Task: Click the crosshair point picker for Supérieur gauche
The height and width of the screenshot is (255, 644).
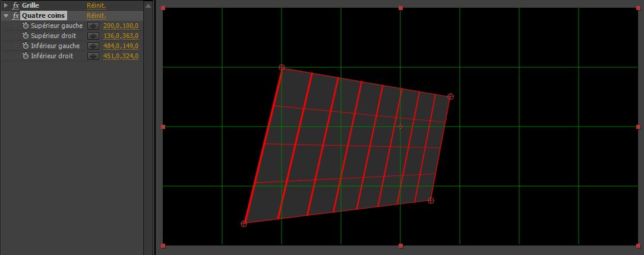Action: click(93, 26)
